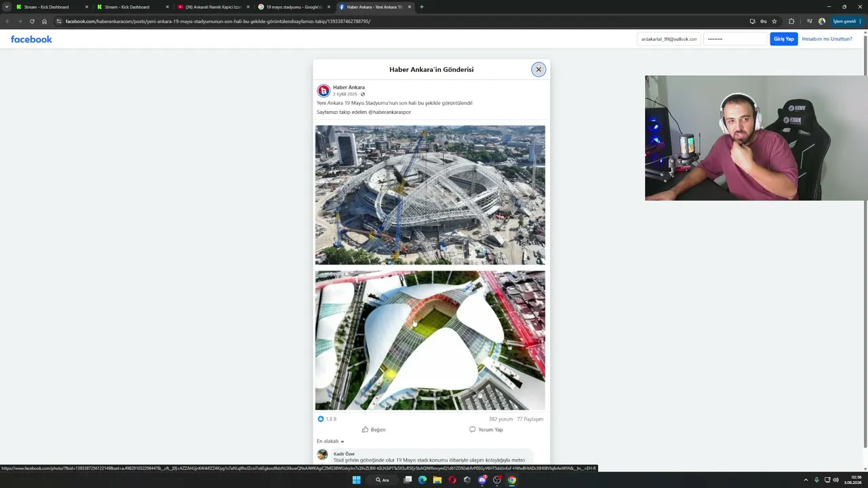The image size is (868, 488).
Task: Open the Facebook logo home link
Action: point(31,39)
